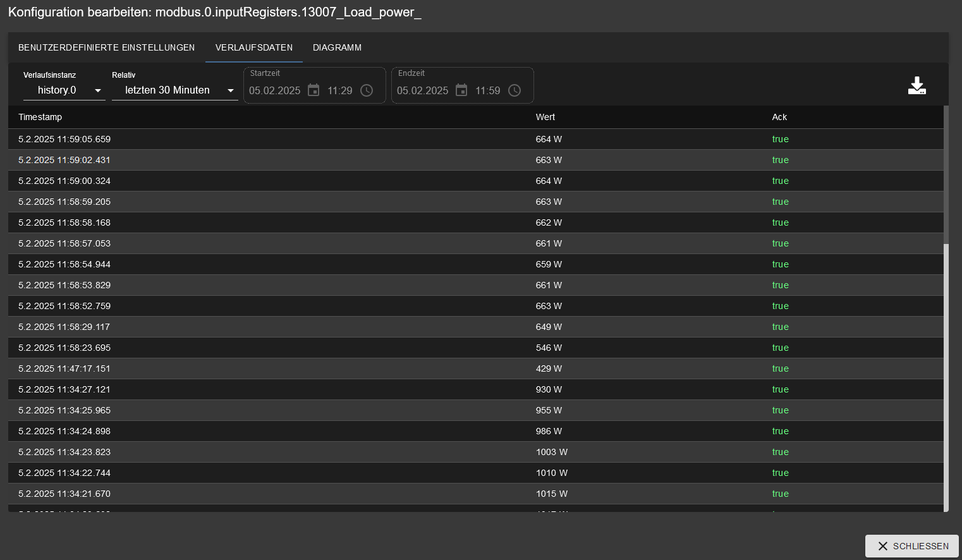Image resolution: width=962 pixels, height=560 pixels.
Task: Click the 955 W value cell
Action: [549, 410]
